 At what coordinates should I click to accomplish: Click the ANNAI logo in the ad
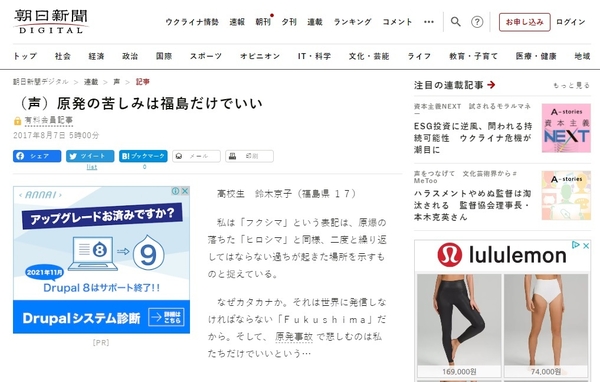pyautogui.click(x=40, y=195)
